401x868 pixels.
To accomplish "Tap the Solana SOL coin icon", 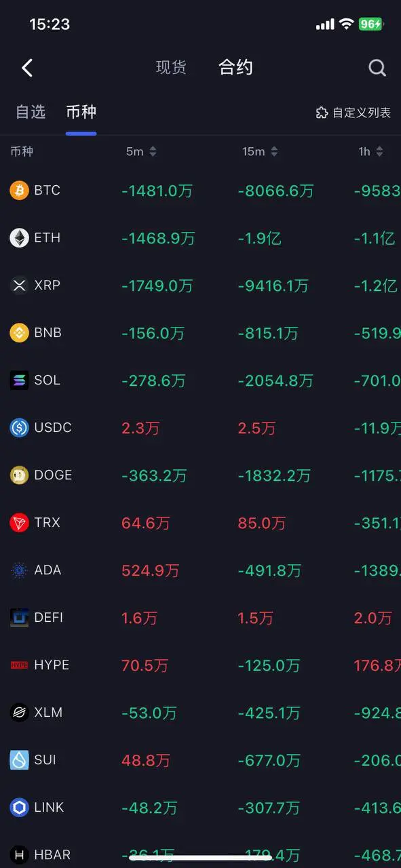I will pos(19,380).
